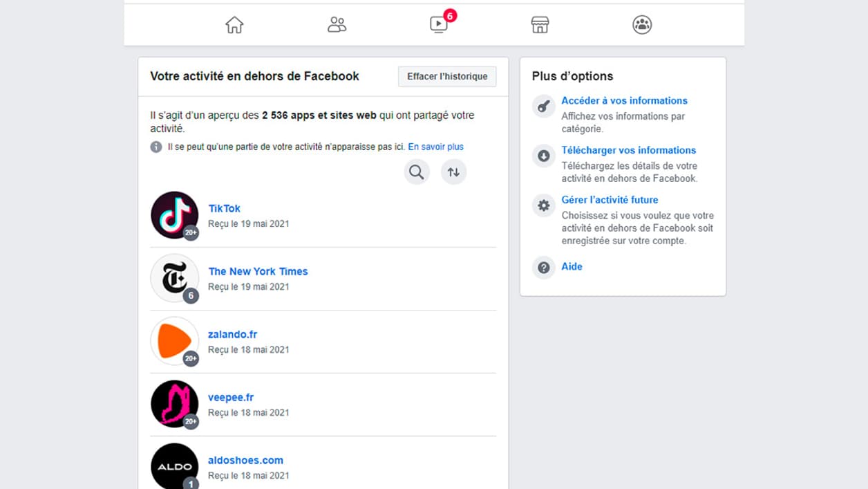This screenshot has width=868, height=489.
Task: Open the En savoir plus link
Action: tap(435, 146)
